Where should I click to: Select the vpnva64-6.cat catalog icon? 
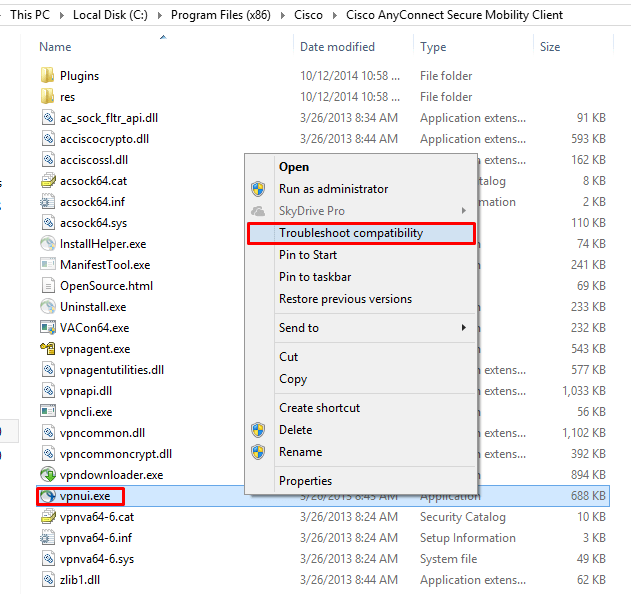48,517
